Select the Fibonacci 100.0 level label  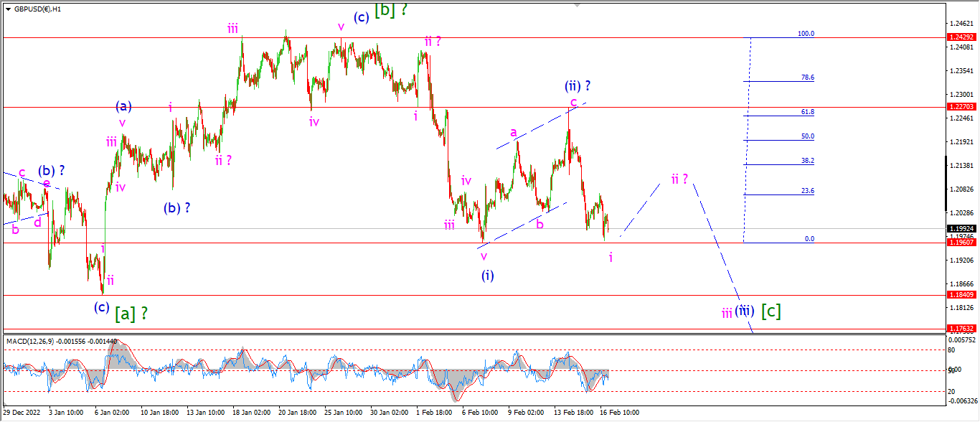click(806, 34)
